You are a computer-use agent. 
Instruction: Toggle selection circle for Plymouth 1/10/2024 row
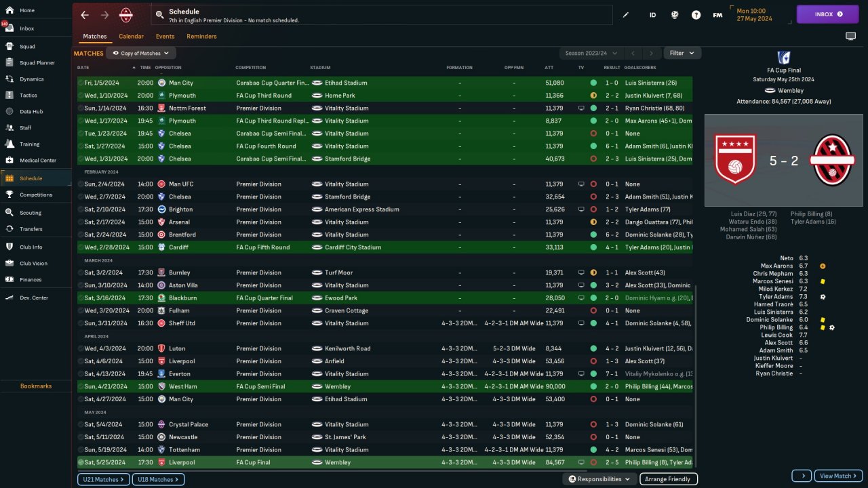81,96
